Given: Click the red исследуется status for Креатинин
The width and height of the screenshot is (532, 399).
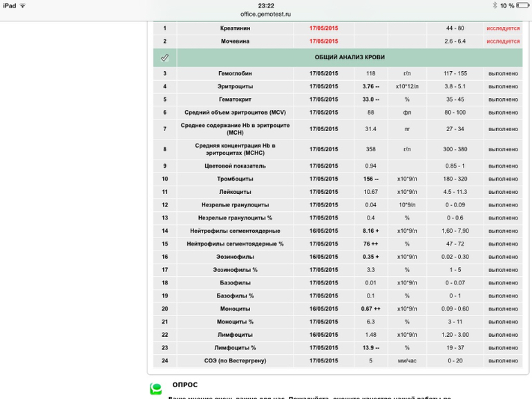Looking at the screenshot, I should pos(502,28).
